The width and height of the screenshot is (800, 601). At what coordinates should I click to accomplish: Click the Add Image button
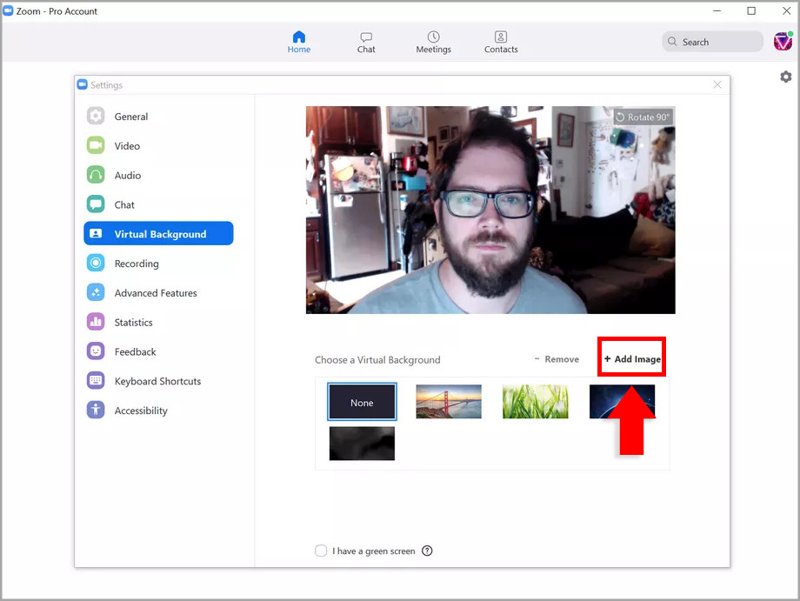(632, 359)
